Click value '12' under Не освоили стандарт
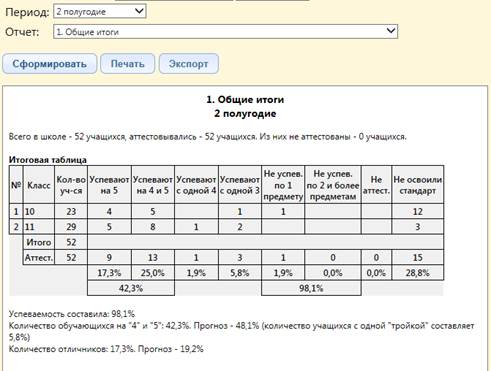 pyautogui.click(x=418, y=211)
